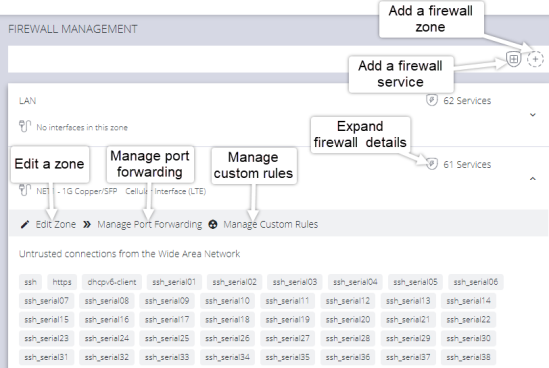Image resolution: width=549 pixels, height=368 pixels.
Task: Click the shield icon beside 62 Services
Action: [432, 100]
